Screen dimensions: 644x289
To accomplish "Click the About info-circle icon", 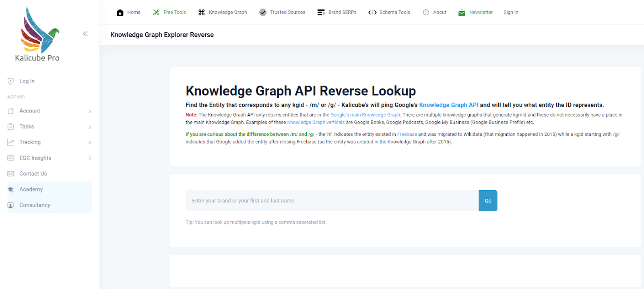I will pyautogui.click(x=426, y=12).
